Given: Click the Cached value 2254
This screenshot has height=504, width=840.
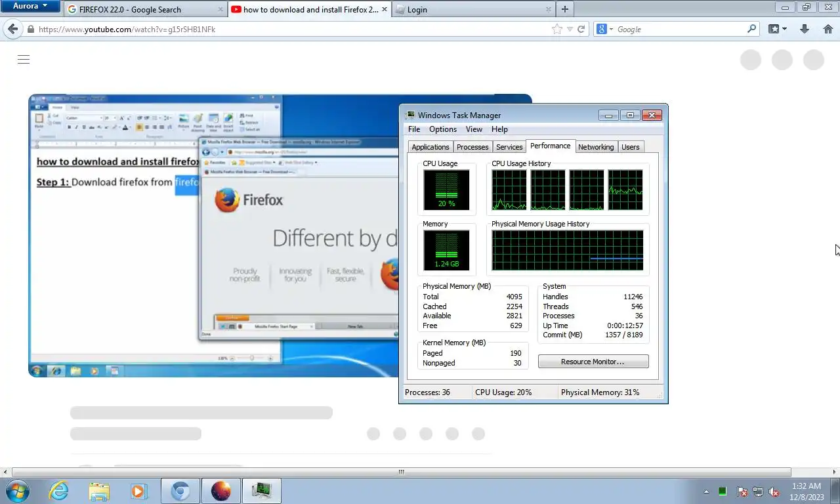Looking at the screenshot, I should tap(514, 306).
